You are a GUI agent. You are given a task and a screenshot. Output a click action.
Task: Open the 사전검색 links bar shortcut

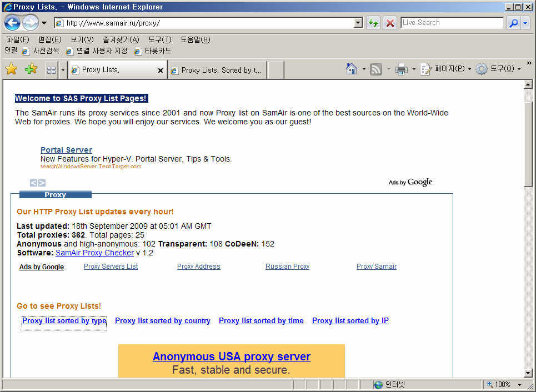click(41, 51)
